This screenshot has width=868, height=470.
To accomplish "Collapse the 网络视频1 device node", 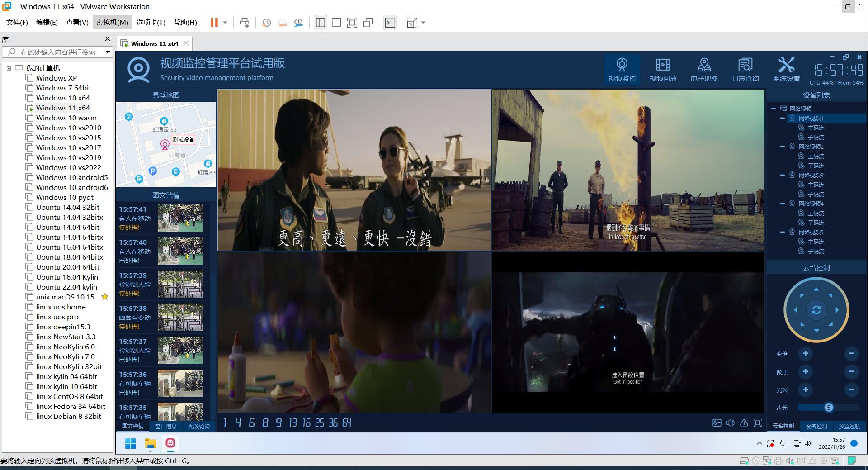I will [x=783, y=118].
